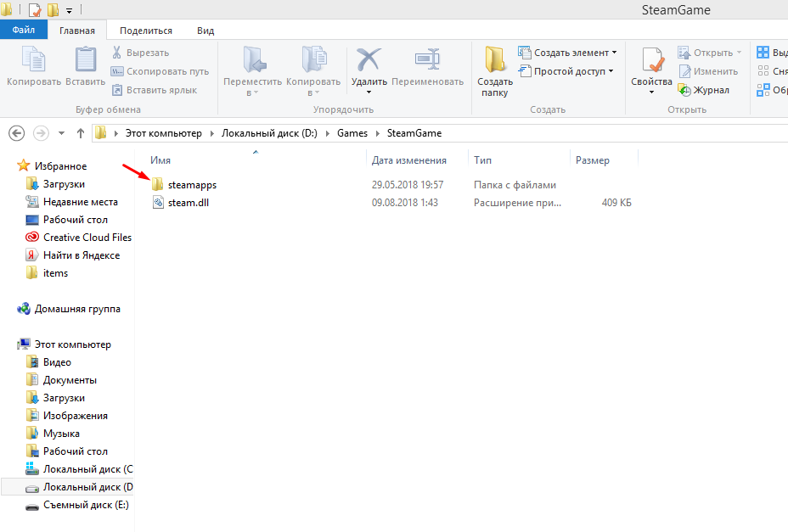This screenshot has width=788, height=532.
Task: Click the Переименовать (Rename) icon
Action: click(428, 59)
